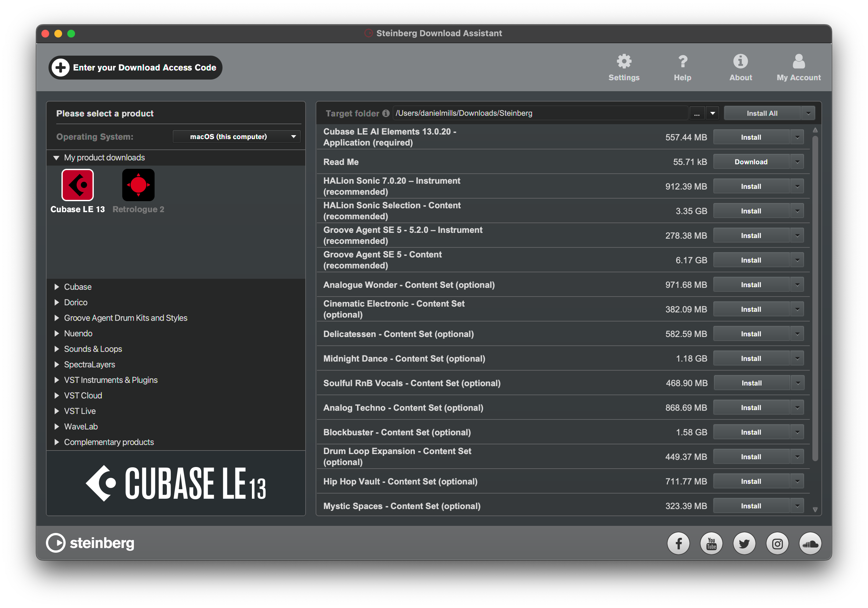
Task: Download the Read Me file
Action: tap(751, 162)
